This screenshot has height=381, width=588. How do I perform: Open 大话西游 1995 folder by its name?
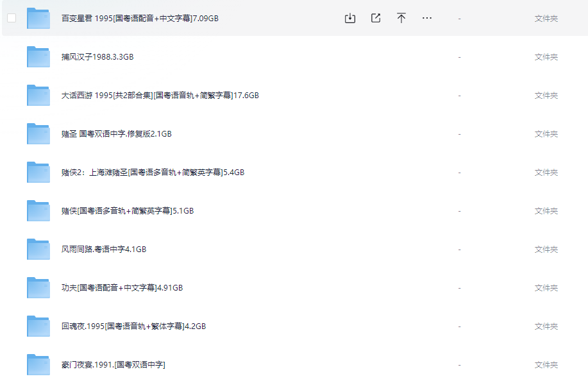click(160, 96)
